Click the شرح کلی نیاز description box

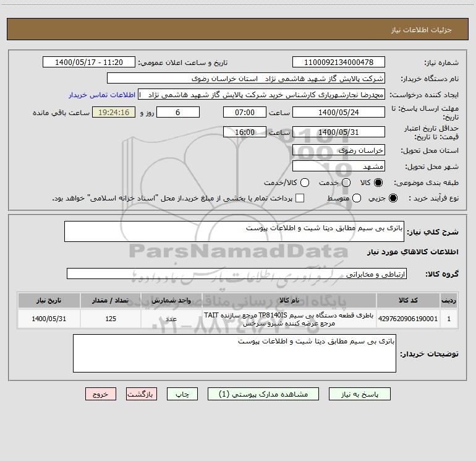click(234, 231)
